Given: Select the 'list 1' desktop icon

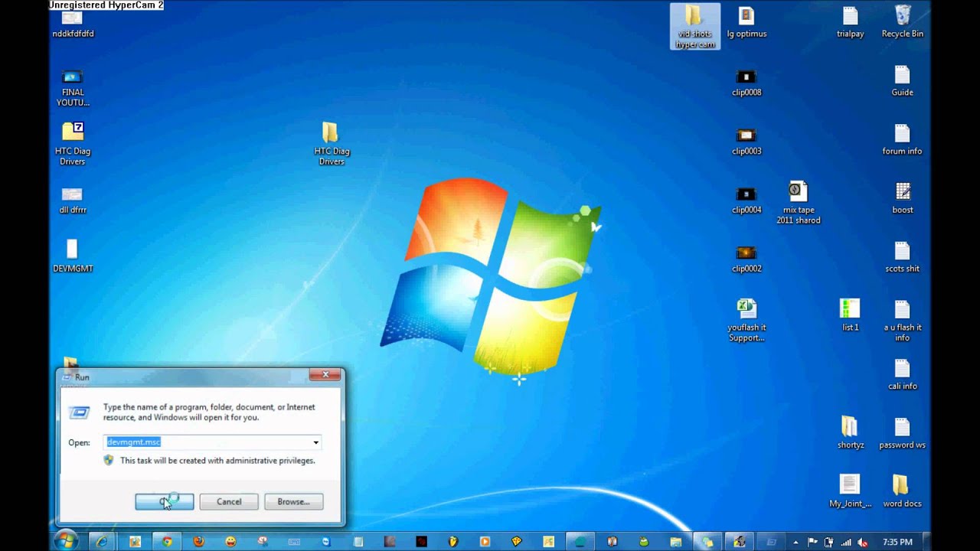Looking at the screenshot, I should (850, 315).
